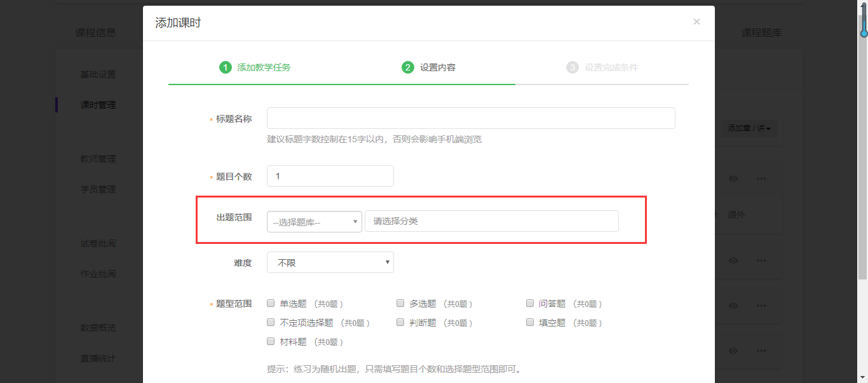Click the topmost eye preview icon
Screen dimensions: 868x383
tap(733, 179)
